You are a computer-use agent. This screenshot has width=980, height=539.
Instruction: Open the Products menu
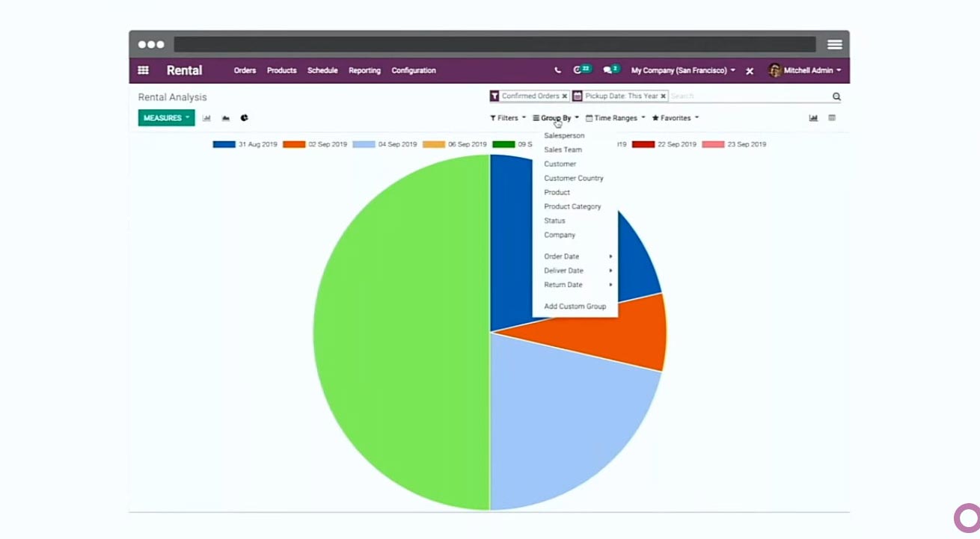pyautogui.click(x=282, y=70)
